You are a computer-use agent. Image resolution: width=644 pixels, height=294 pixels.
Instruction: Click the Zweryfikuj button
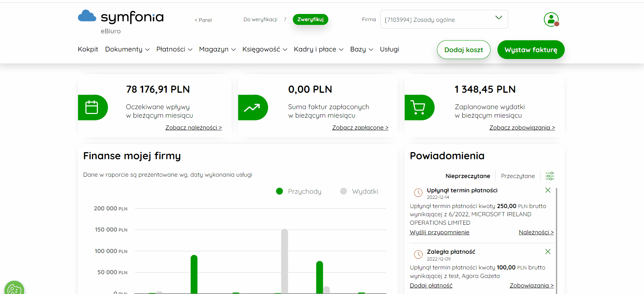(311, 19)
